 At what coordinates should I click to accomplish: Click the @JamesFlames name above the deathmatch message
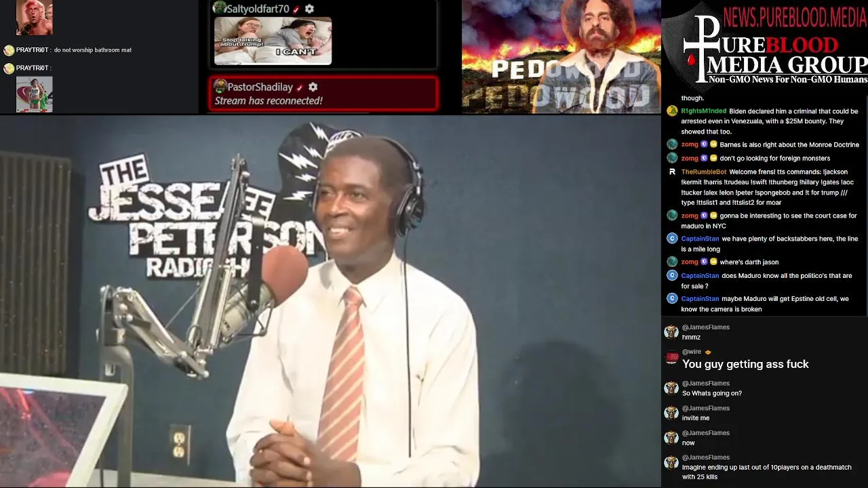point(706,457)
